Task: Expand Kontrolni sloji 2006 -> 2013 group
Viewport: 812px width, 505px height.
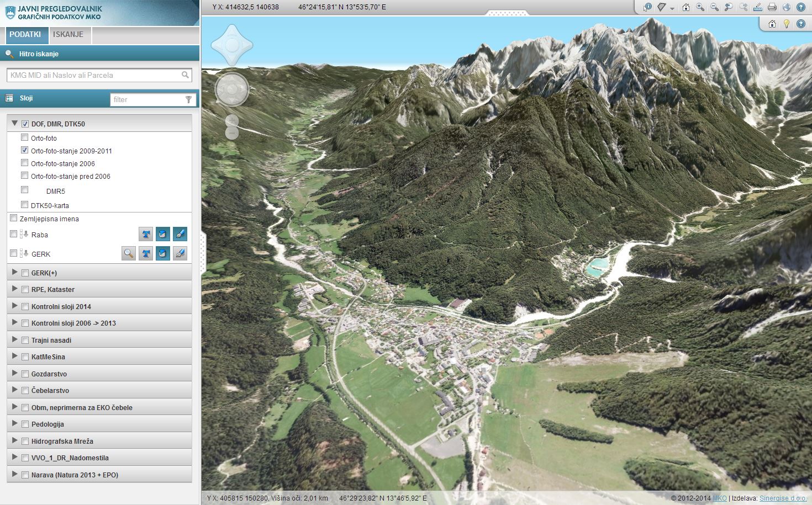Action: [15, 322]
